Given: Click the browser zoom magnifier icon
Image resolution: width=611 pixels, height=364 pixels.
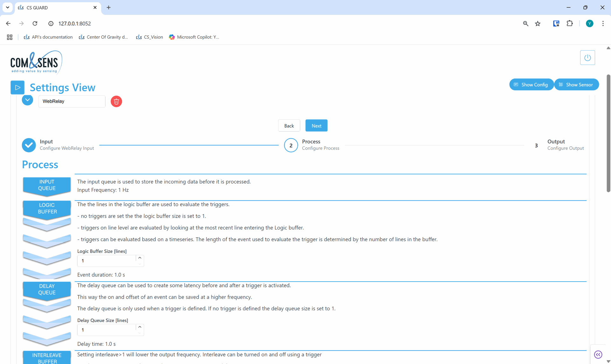Looking at the screenshot, I should point(525,24).
